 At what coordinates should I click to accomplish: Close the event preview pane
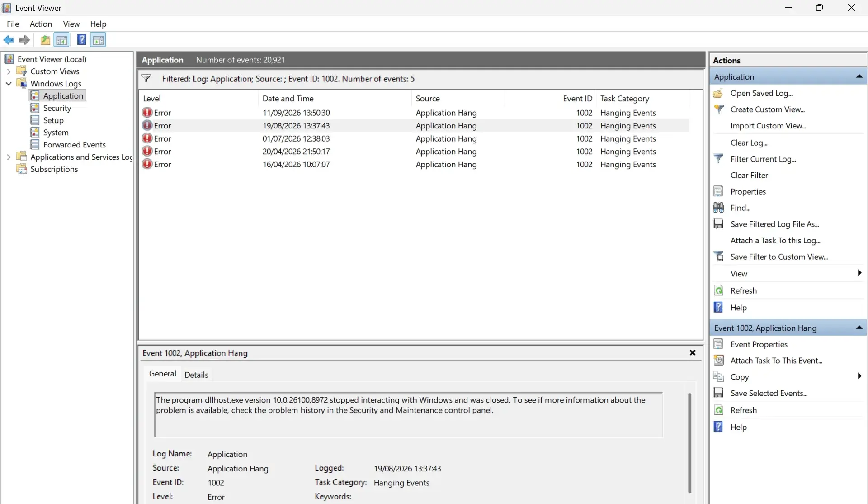pyautogui.click(x=692, y=353)
